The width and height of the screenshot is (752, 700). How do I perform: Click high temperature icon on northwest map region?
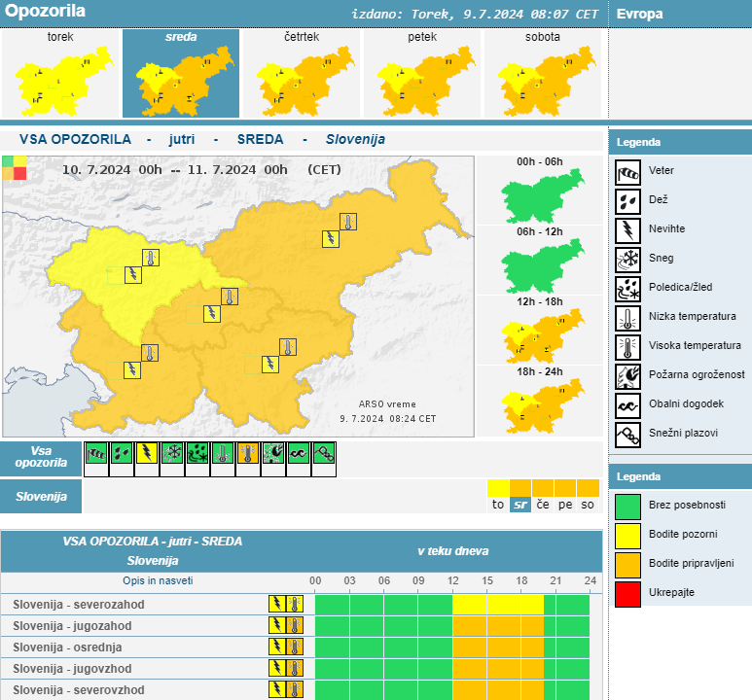coord(150,258)
